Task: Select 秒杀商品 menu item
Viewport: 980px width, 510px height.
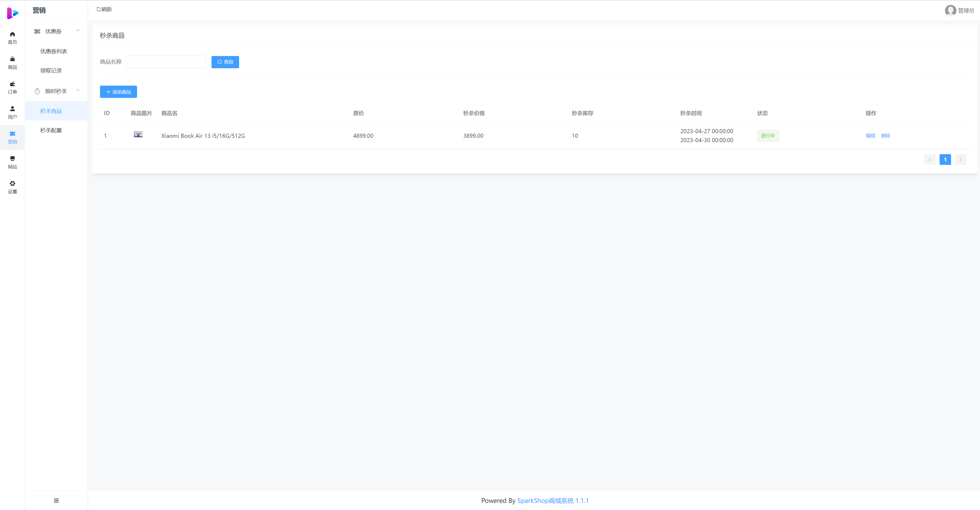Action: (x=56, y=111)
